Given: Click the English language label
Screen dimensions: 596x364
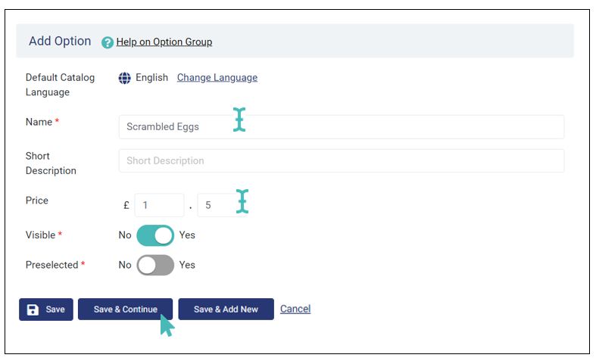Looking at the screenshot, I should tap(151, 77).
